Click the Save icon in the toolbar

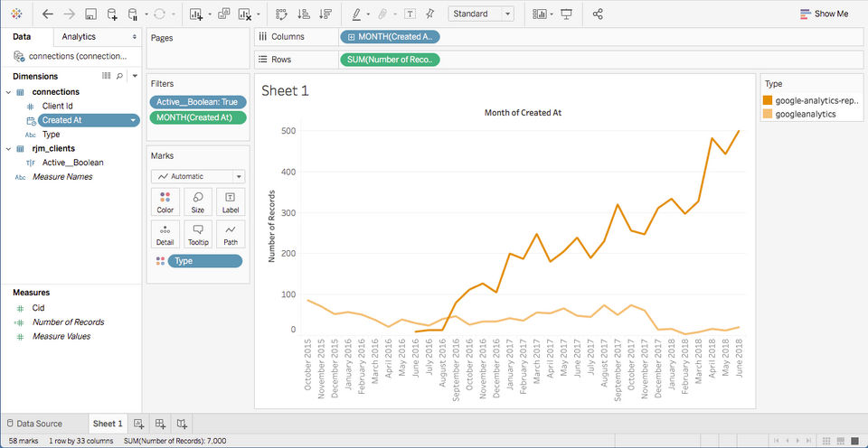[x=90, y=14]
